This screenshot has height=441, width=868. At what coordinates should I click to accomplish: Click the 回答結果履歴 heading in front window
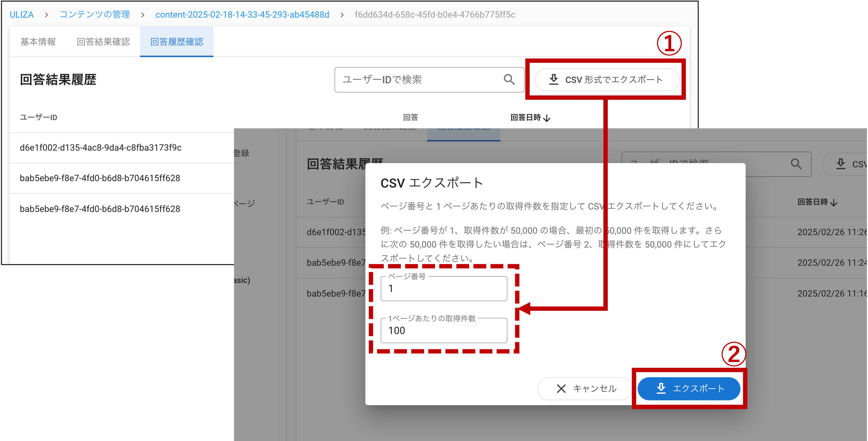[x=58, y=80]
